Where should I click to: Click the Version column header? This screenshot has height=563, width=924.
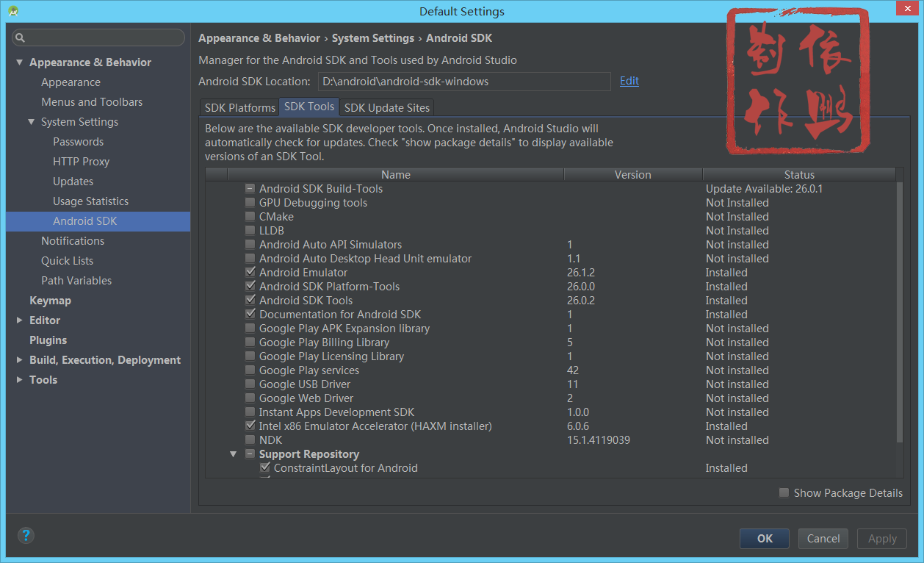(633, 175)
